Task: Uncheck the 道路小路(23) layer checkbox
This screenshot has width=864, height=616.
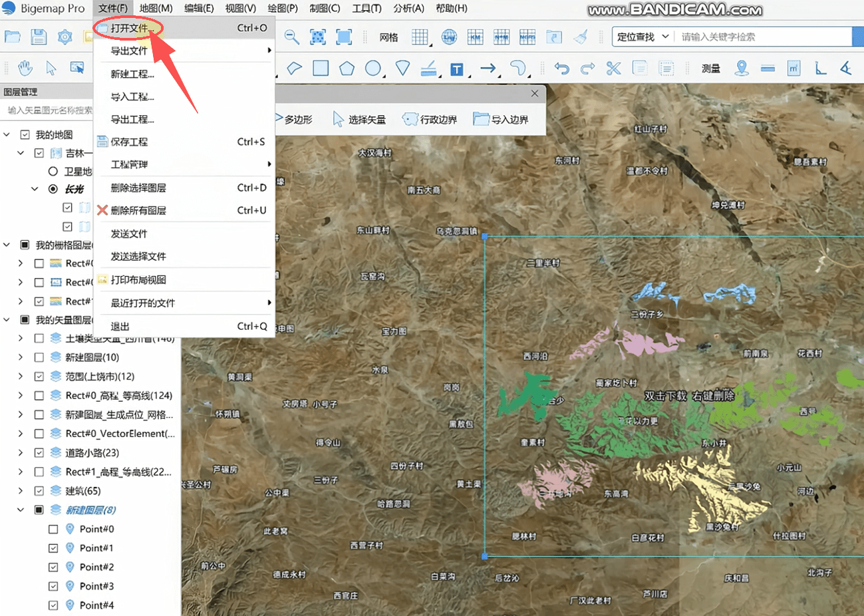Action: tap(39, 453)
